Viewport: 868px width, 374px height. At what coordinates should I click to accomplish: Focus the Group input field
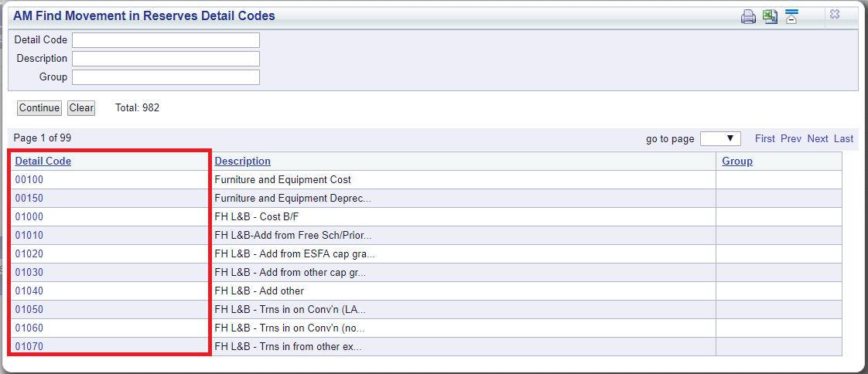(166, 77)
